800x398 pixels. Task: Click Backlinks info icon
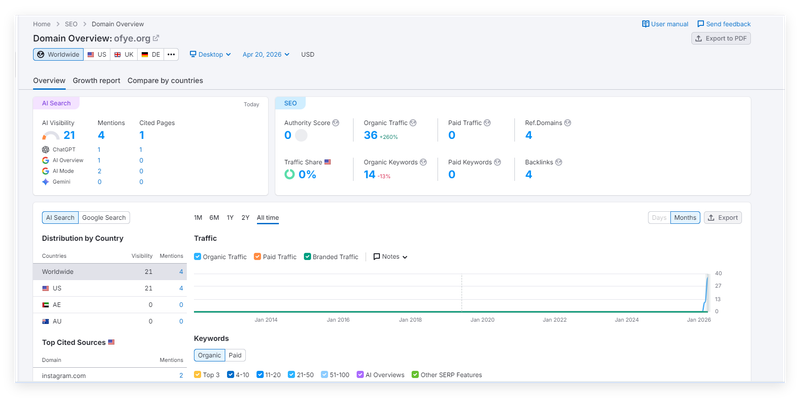click(x=559, y=162)
